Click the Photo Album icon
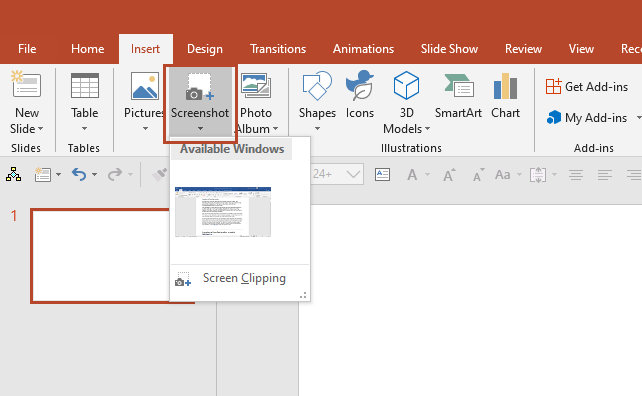642x396 pixels. pyautogui.click(x=255, y=85)
